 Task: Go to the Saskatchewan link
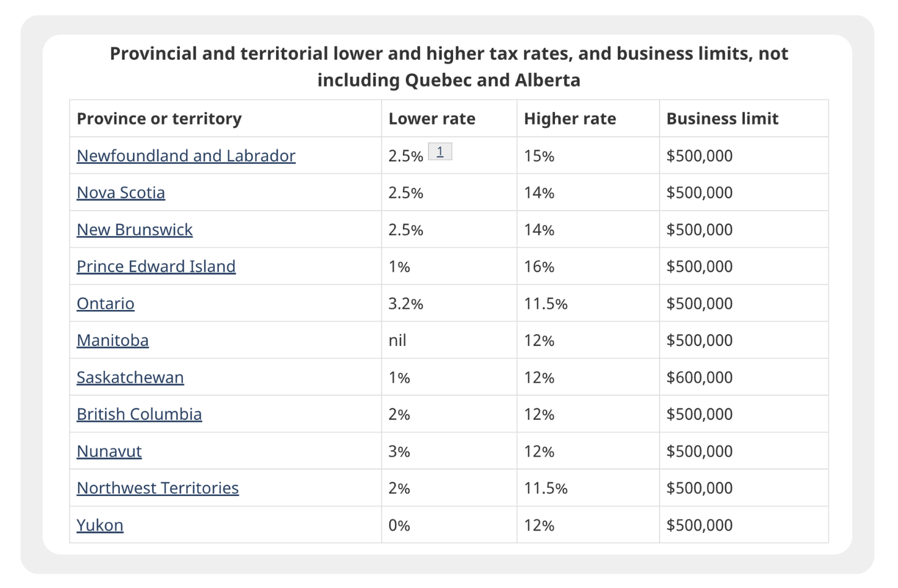130,377
